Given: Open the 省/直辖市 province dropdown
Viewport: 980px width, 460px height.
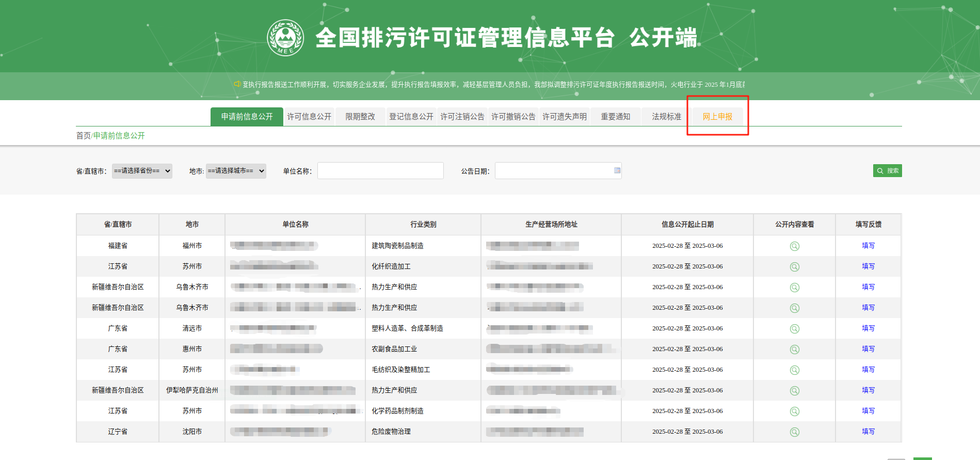Looking at the screenshot, I should pyautogui.click(x=142, y=171).
